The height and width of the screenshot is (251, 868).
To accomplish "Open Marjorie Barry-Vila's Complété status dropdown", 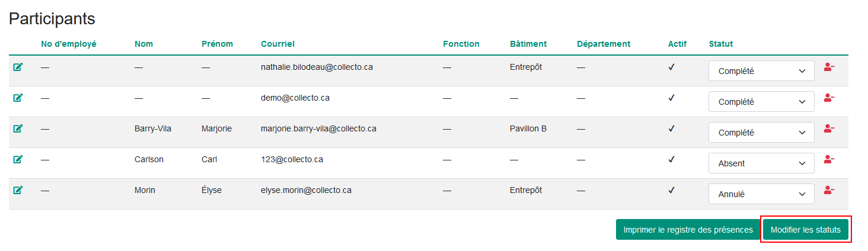I will pyautogui.click(x=761, y=133).
